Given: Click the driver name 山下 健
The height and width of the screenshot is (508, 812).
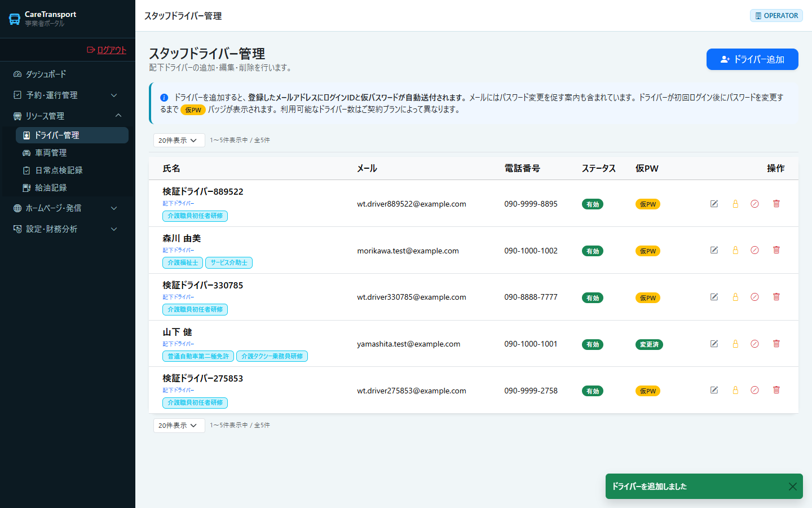Looking at the screenshot, I should (x=177, y=332).
